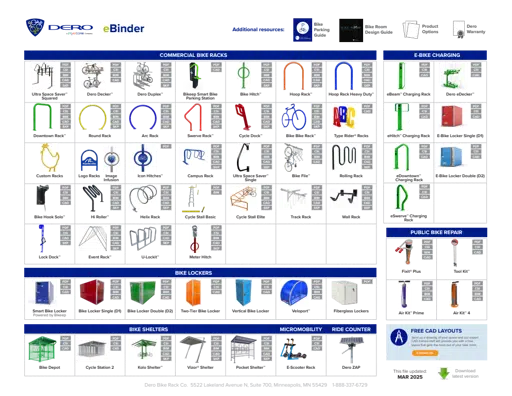512x396 pixels.
Task: Select the blue Veloport thumbnail
Action: [294, 292]
